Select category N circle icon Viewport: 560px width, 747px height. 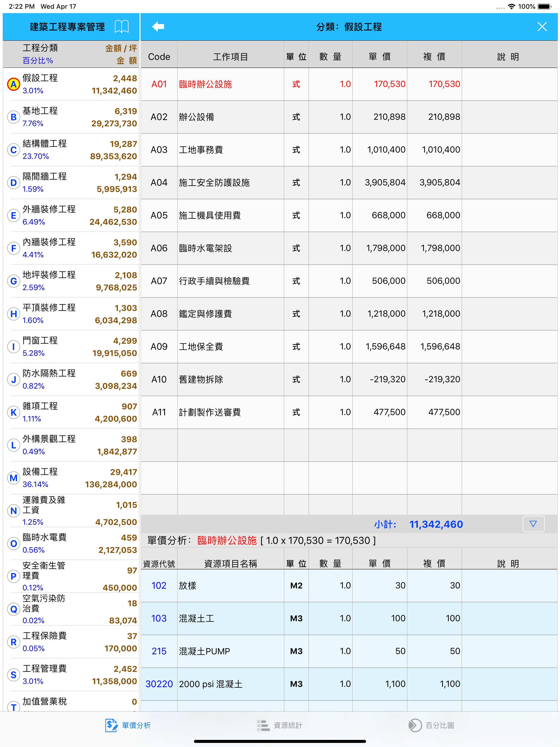point(13,510)
